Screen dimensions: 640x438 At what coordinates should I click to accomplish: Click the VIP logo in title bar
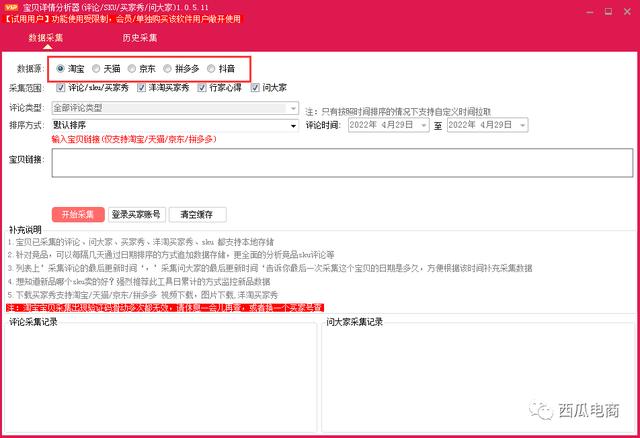[x=10, y=6]
